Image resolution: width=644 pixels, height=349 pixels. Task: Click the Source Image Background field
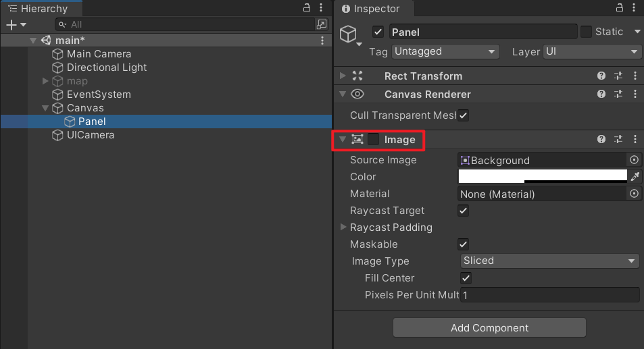(542, 160)
